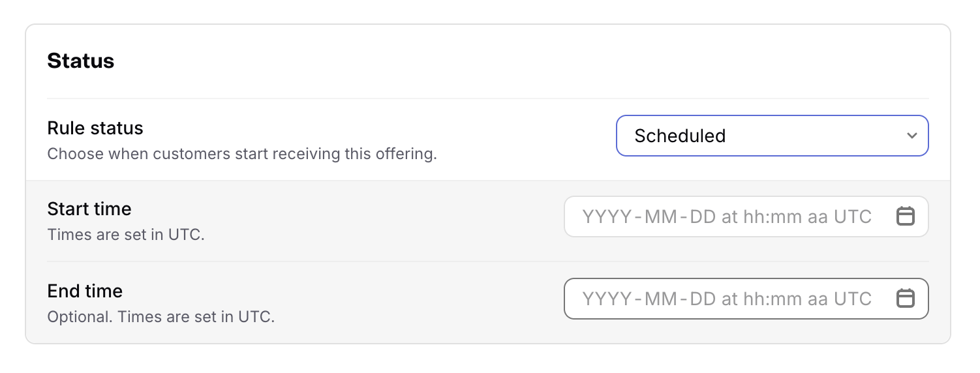Select the aa AM/PM segment in End time
Screen dimensions: 980x373
pyautogui.click(x=818, y=299)
